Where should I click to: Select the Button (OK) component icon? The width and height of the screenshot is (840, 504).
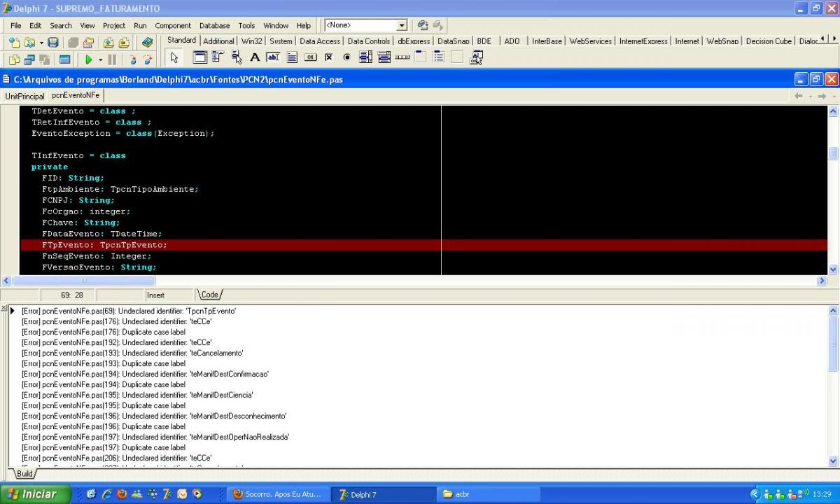[x=310, y=58]
